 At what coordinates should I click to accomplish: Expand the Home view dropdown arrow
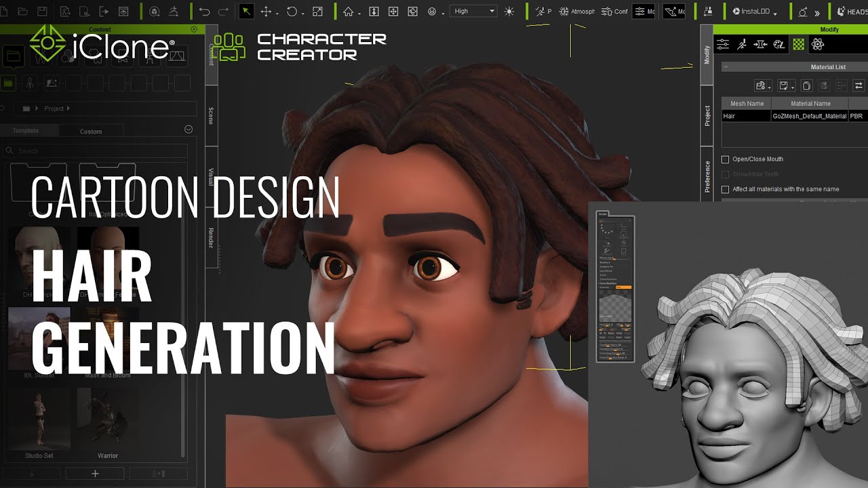point(359,13)
